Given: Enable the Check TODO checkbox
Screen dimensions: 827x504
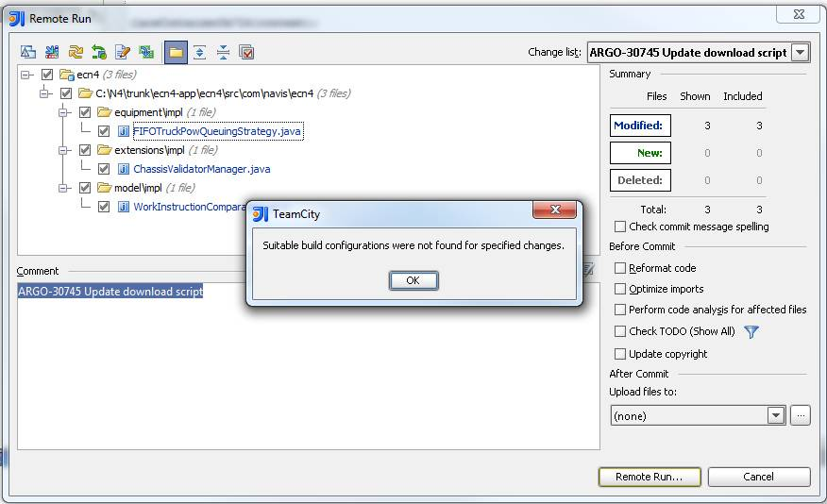Looking at the screenshot, I should click(x=620, y=331).
